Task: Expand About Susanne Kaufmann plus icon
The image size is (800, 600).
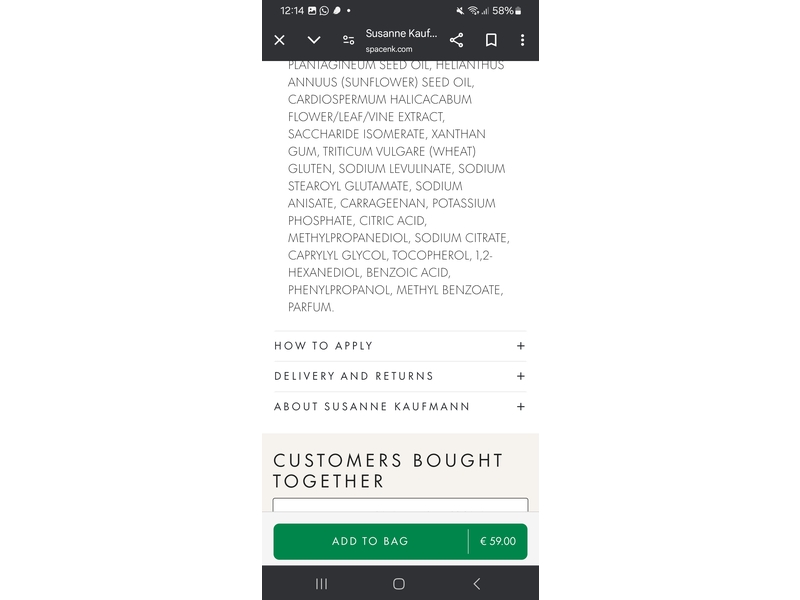Action: click(x=521, y=407)
